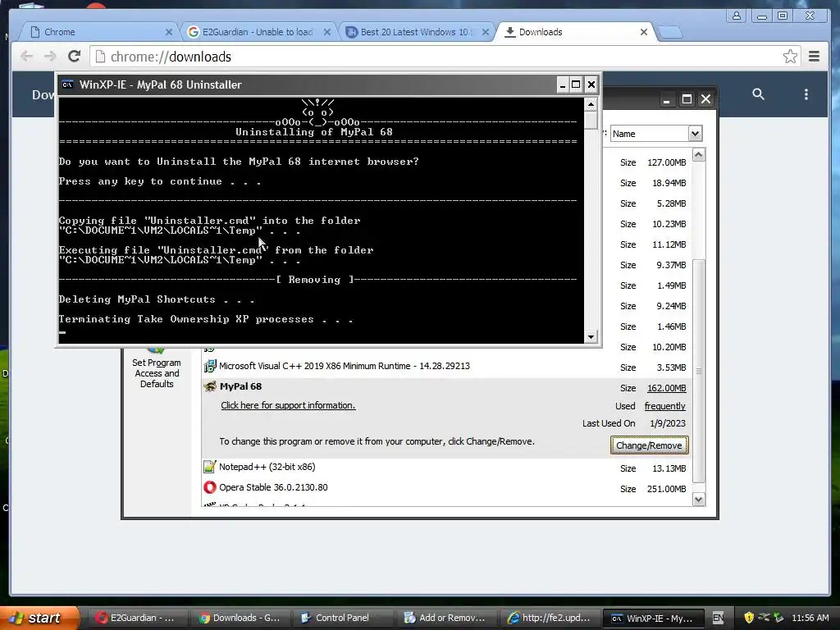Click the program list scroll up arrow

coord(699,155)
